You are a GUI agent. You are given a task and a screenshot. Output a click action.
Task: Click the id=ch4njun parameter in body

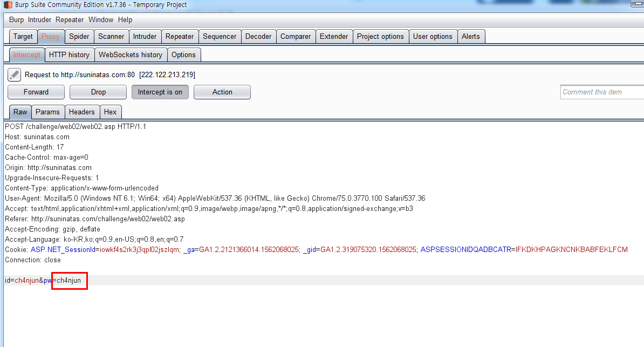pos(22,281)
